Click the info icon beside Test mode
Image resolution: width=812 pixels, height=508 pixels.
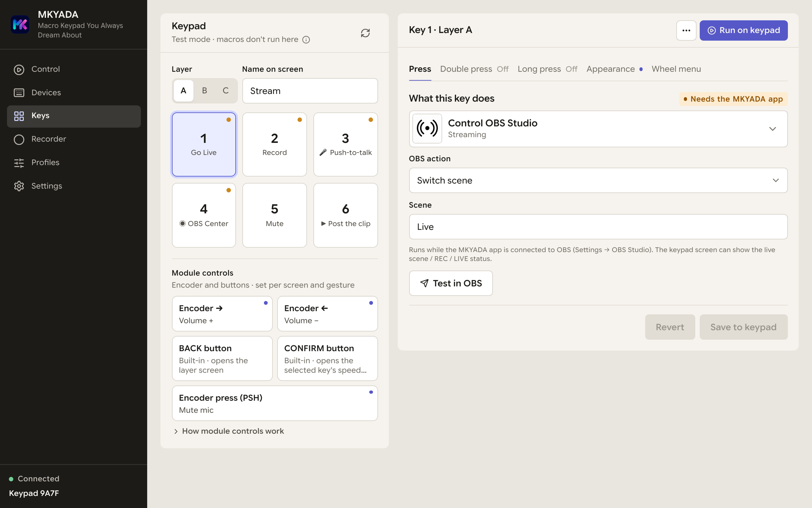(306, 40)
